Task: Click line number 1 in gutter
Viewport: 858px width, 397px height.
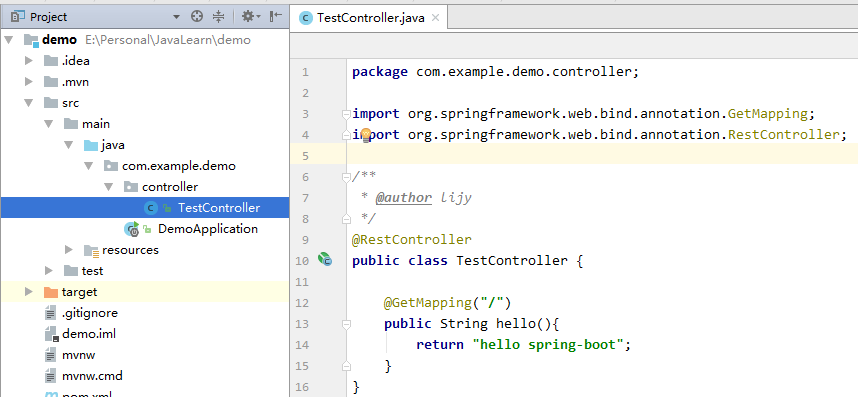Action: pos(305,72)
